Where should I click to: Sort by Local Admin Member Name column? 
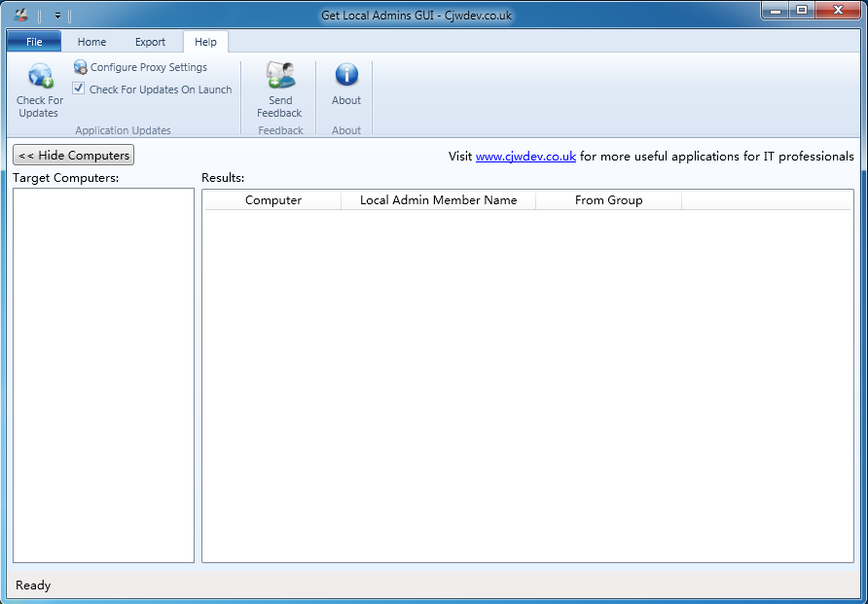coord(438,200)
